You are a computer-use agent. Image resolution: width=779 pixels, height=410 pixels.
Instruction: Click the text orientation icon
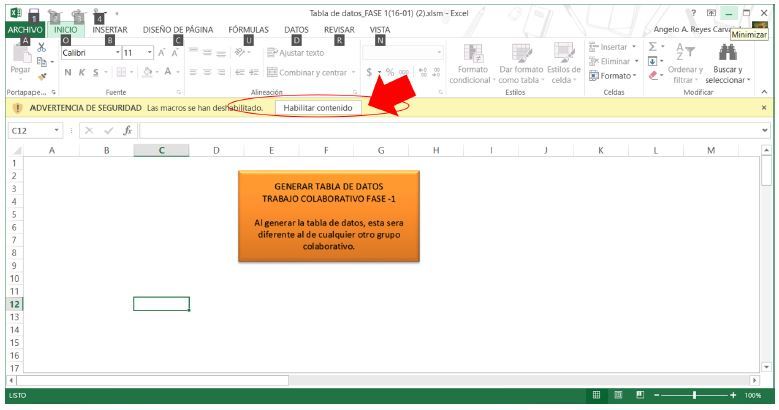[240, 52]
